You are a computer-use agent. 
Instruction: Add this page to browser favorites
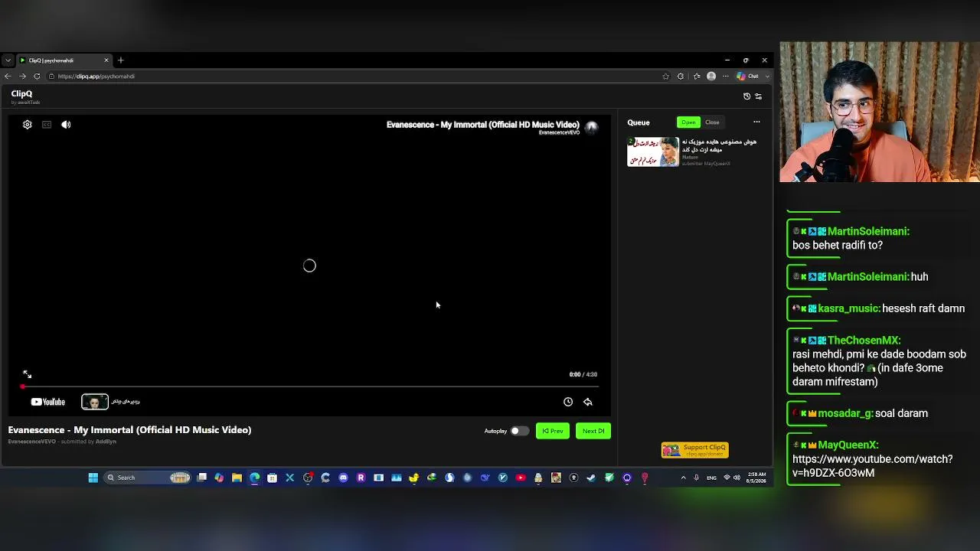click(665, 77)
